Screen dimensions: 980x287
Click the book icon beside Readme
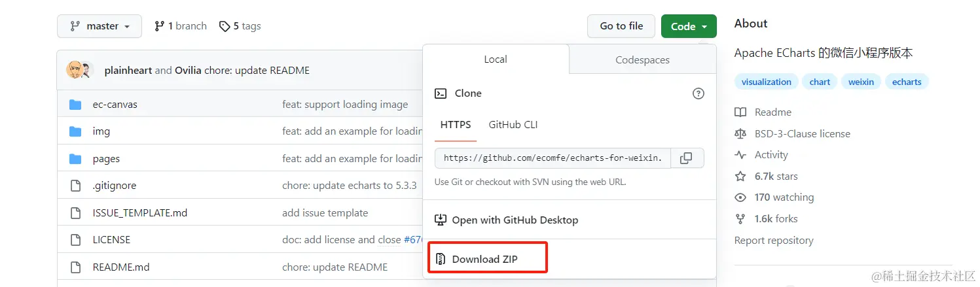pyautogui.click(x=740, y=112)
